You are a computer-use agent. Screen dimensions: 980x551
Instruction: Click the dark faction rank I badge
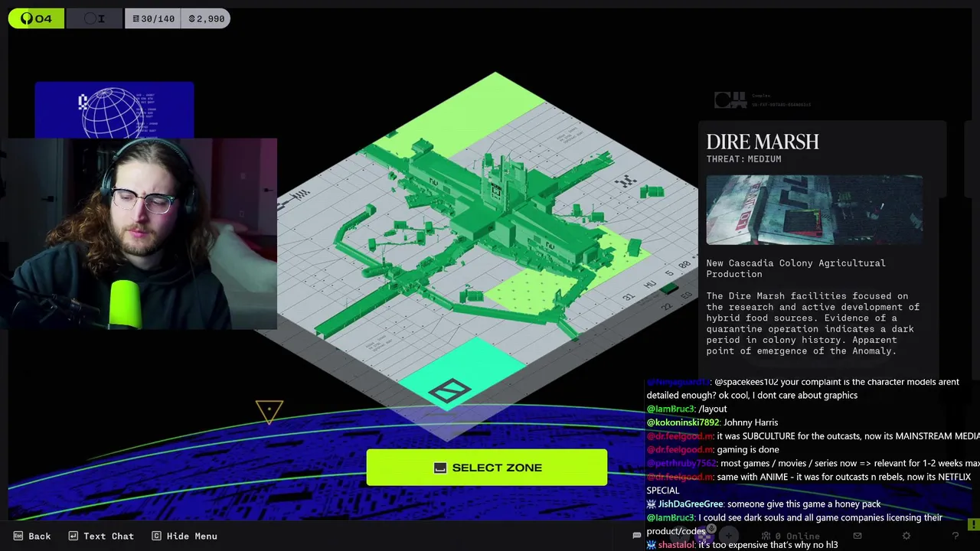[94, 18]
